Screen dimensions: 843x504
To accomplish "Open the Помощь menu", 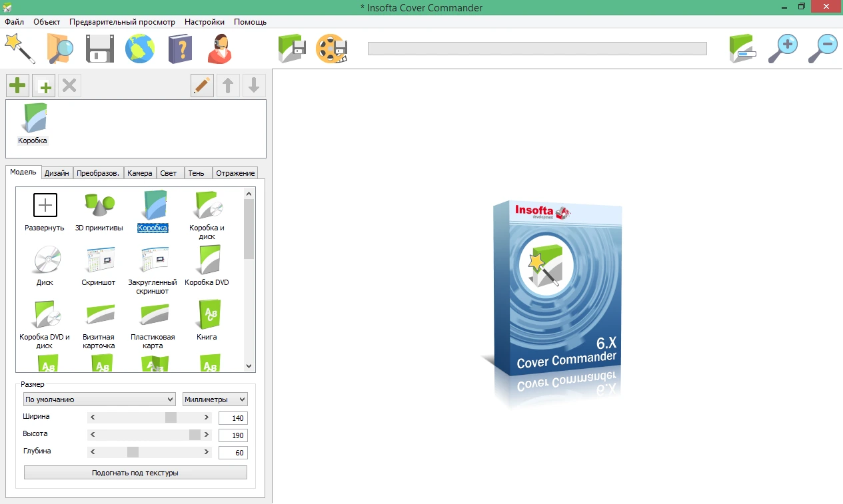I will click(250, 22).
